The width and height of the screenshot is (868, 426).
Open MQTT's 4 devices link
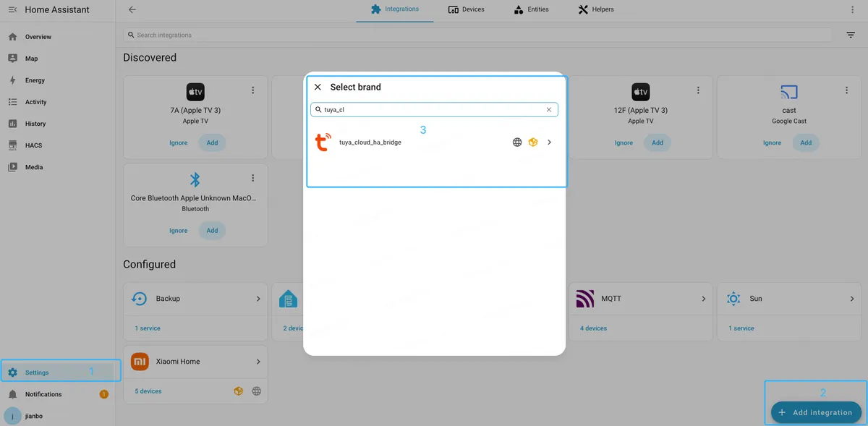coord(593,328)
